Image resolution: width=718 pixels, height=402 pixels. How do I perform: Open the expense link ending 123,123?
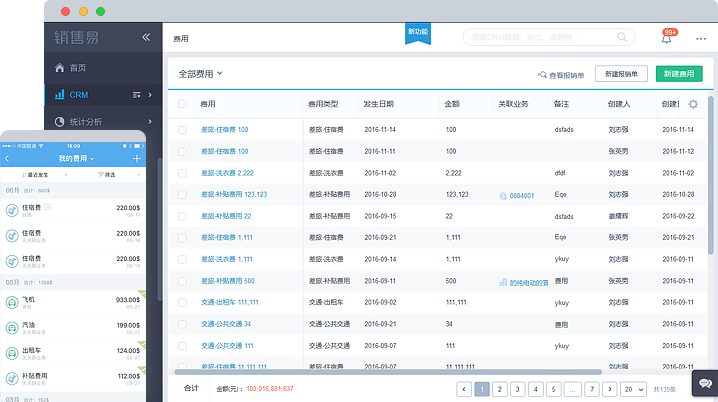(234, 195)
